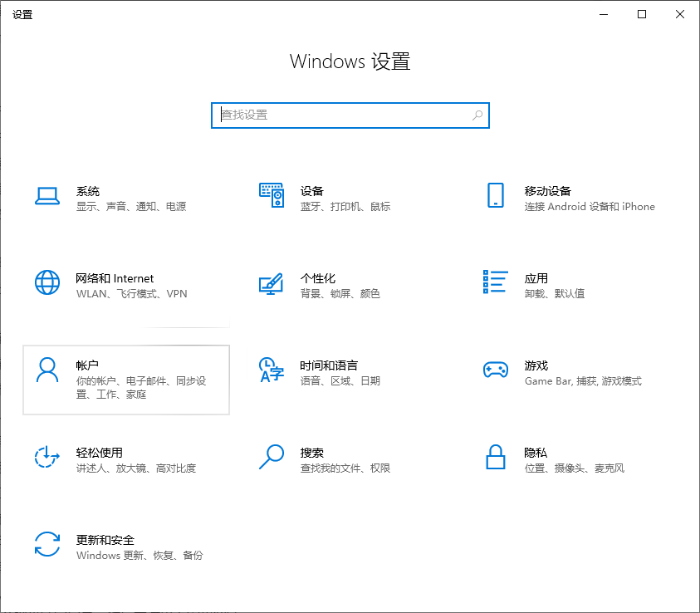Click the search icon inside the search field
The width and height of the screenshot is (700, 613).
(x=477, y=115)
